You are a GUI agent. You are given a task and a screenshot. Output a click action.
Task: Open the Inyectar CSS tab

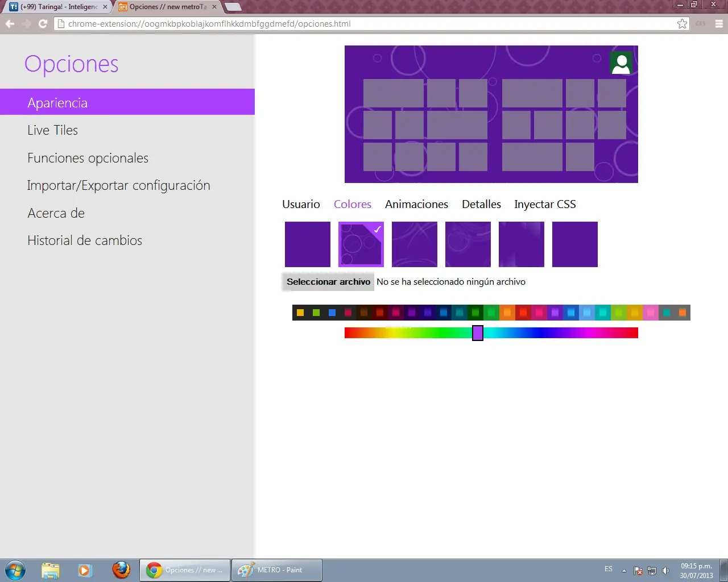pos(545,204)
